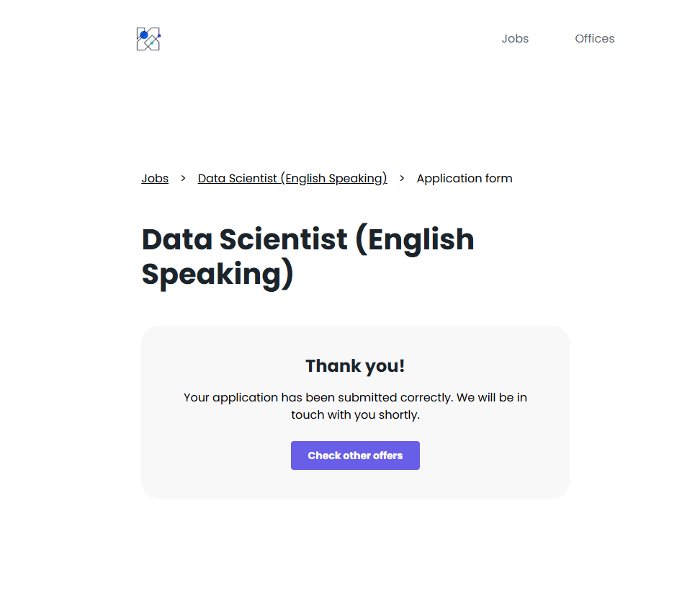Click the large blue circle in logo

(x=144, y=35)
